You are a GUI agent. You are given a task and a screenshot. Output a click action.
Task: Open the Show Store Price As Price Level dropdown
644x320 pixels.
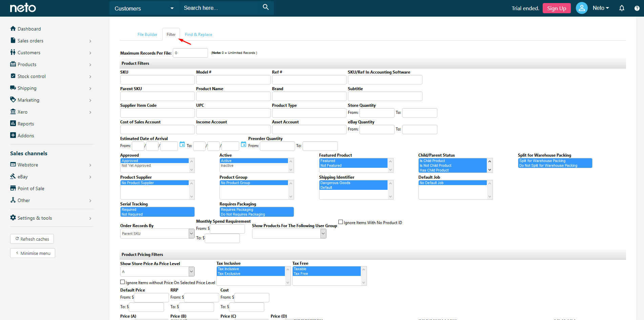click(x=157, y=272)
